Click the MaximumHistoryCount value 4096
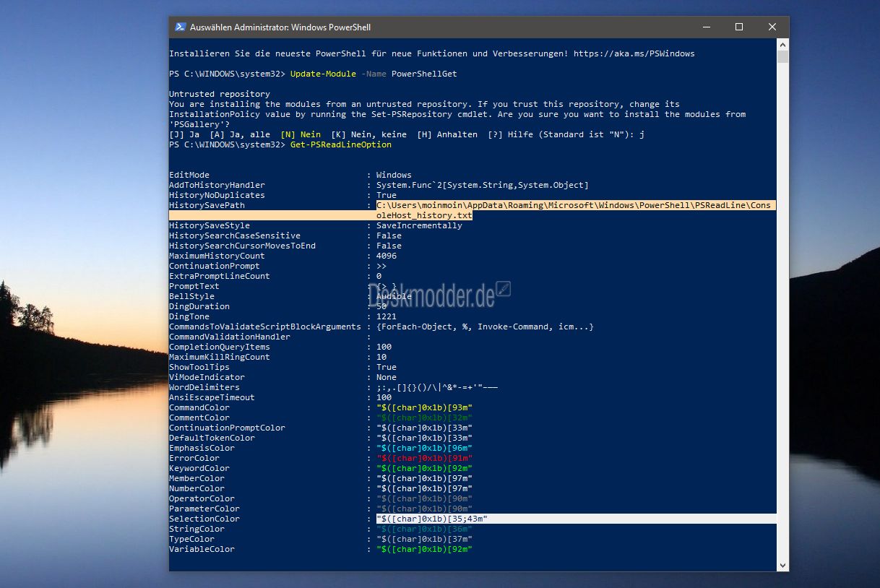The image size is (880, 588). (386, 256)
